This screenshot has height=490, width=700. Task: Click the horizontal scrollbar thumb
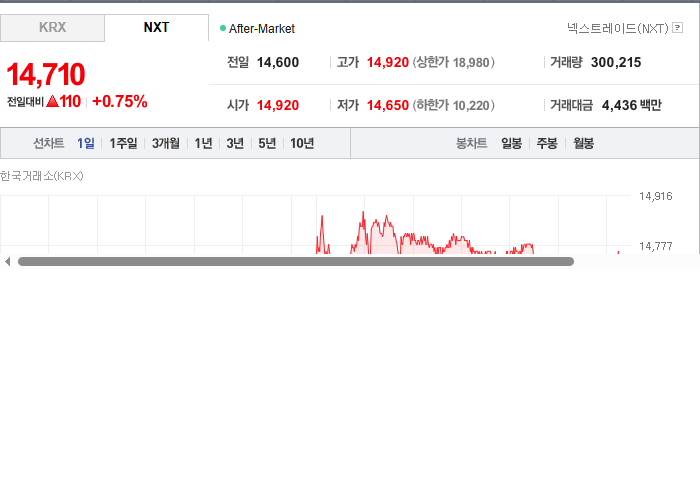(x=296, y=262)
